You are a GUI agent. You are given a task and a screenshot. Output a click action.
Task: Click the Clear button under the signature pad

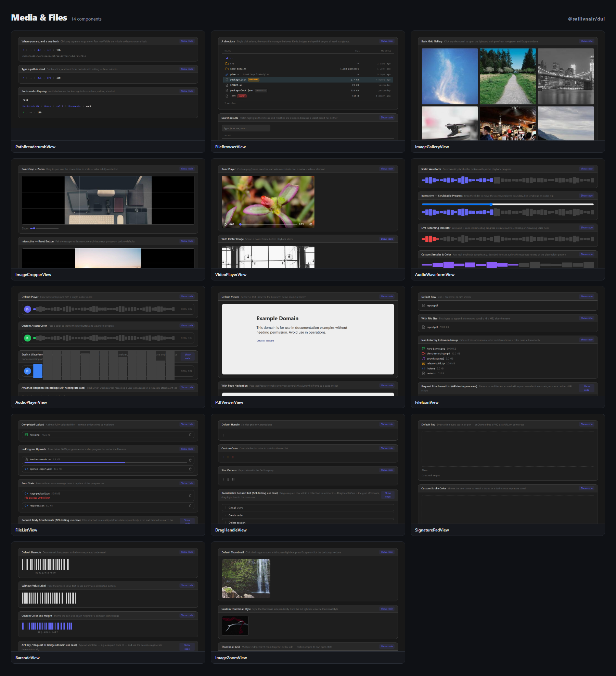(425, 470)
